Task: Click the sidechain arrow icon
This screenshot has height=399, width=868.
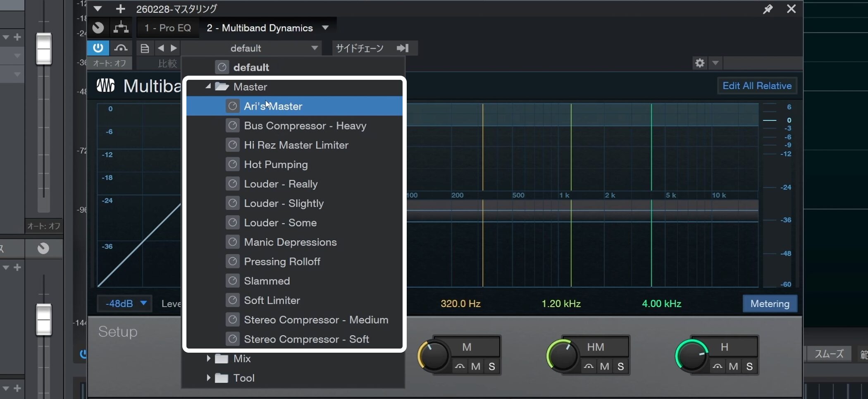Action: [403, 48]
